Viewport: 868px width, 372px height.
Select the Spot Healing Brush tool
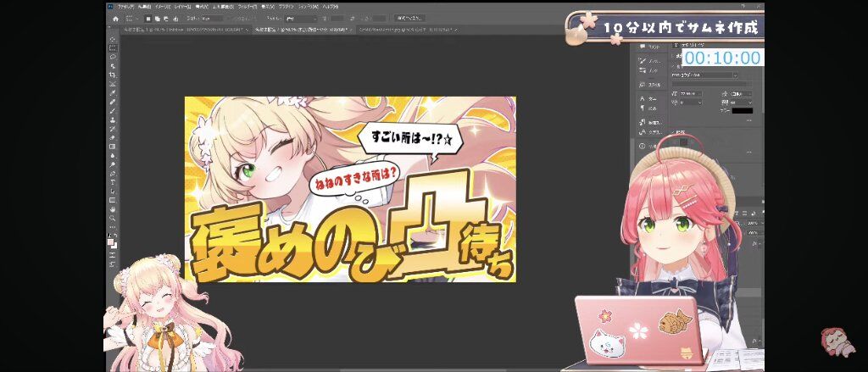[x=113, y=102]
